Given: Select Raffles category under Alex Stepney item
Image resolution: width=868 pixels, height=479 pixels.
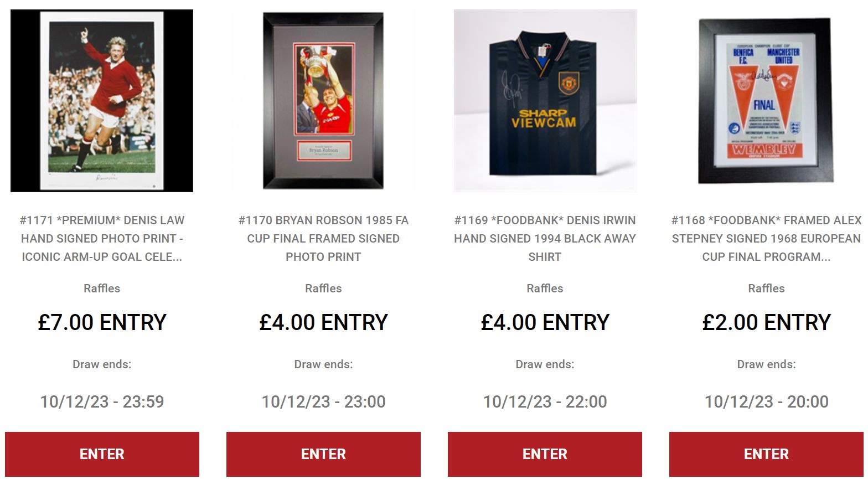Looking at the screenshot, I should (766, 289).
